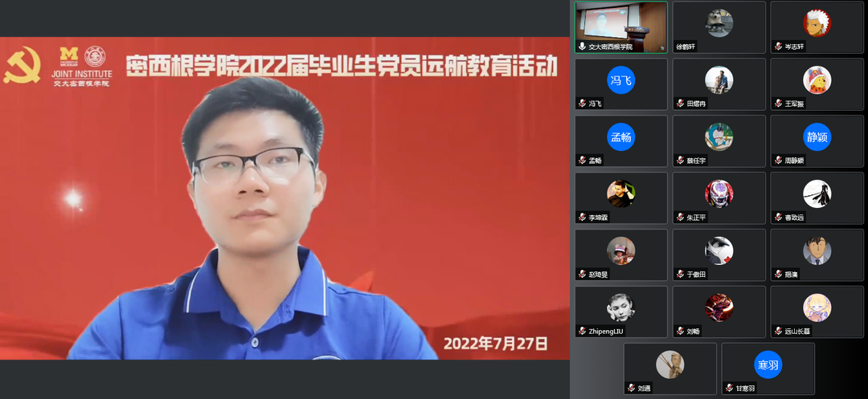The height and width of the screenshot is (399, 868).
Task: Click the muted mic icon for ZhipengLIU
Action: 583,331
